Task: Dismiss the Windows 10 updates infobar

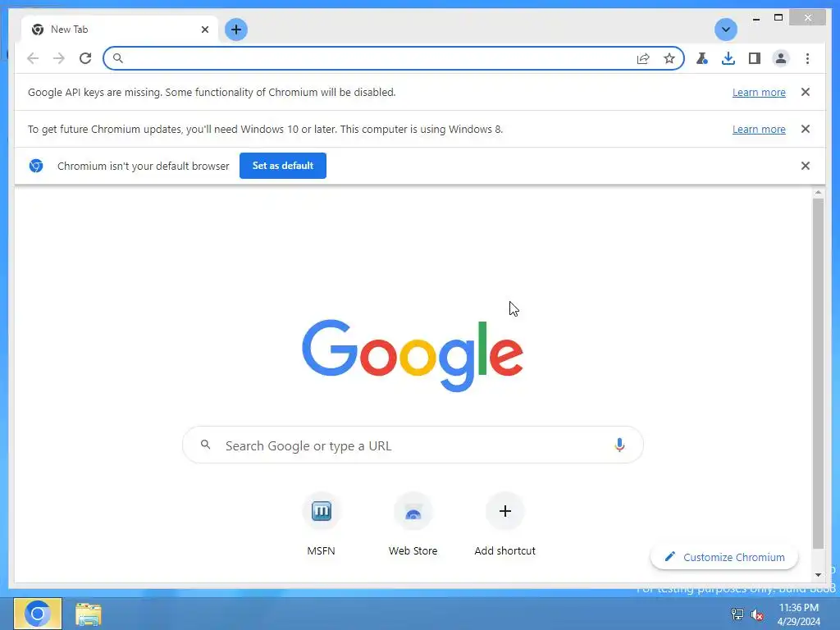Action: click(x=806, y=129)
